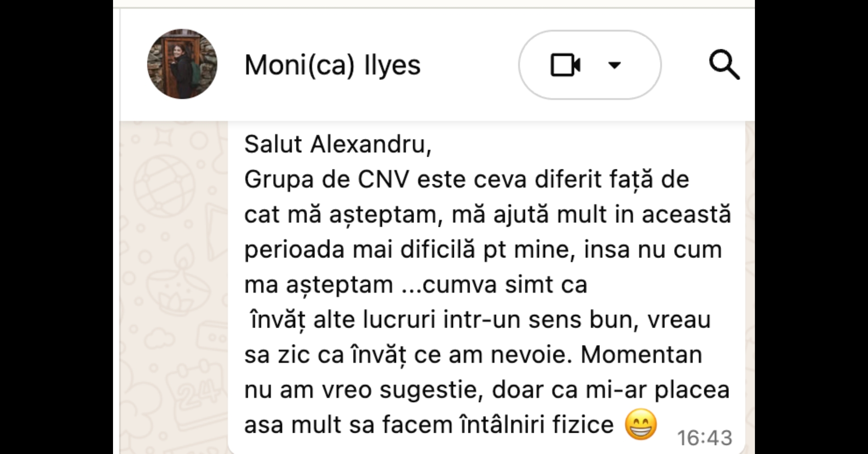
Task: Click the word "Momentan" in the message
Action: pyautogui.click(x=641, y=355)
